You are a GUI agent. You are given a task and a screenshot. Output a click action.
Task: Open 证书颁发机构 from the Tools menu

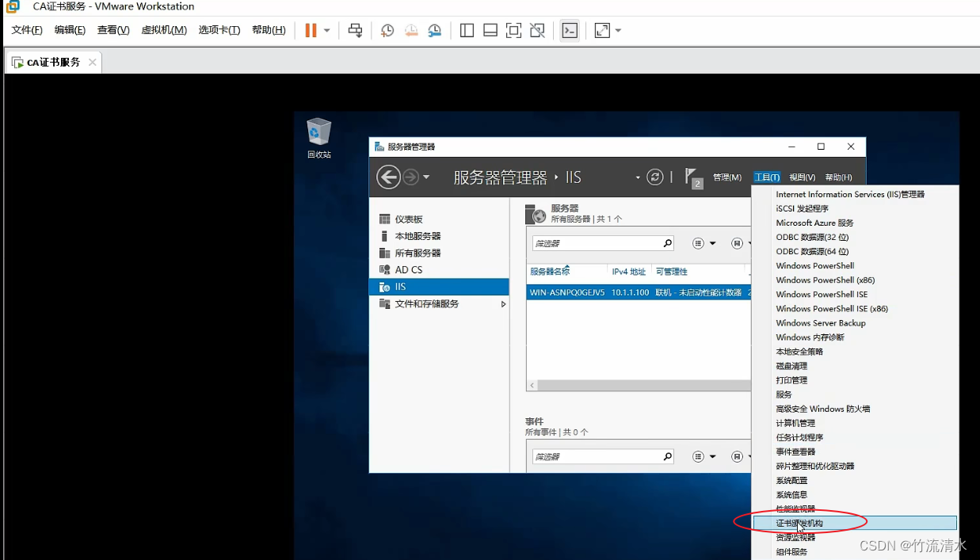(x=855, y=524)
